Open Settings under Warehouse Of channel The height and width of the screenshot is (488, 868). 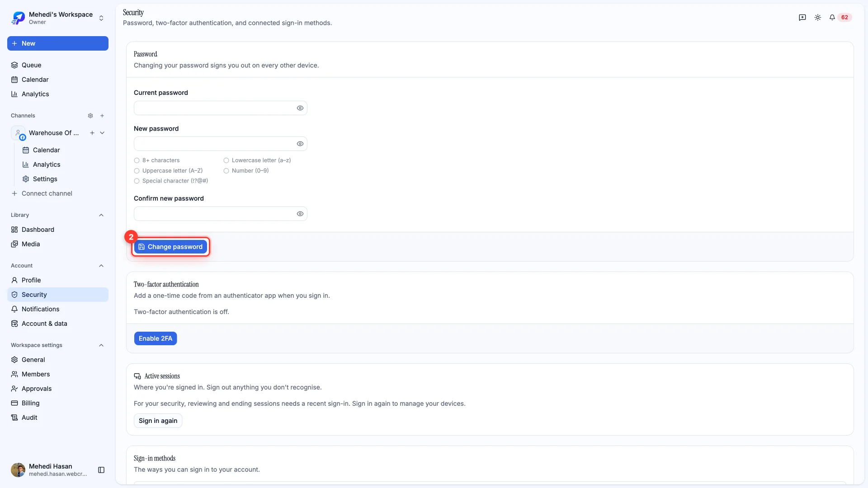coord(63,179)
